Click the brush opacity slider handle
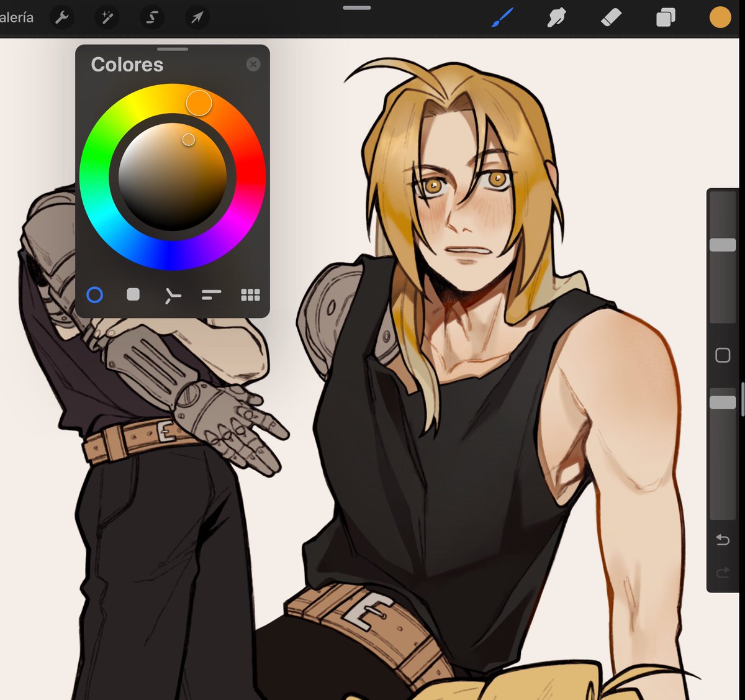This screenshot has width=745, height=700. click(x=723, y=402)
